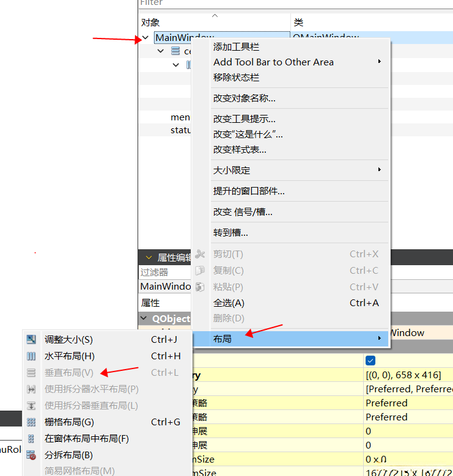The image size is (453, 476).
Task: Choose 移除状态栏 from context menu
Action: pyautogui.click(x=236, y=78)
